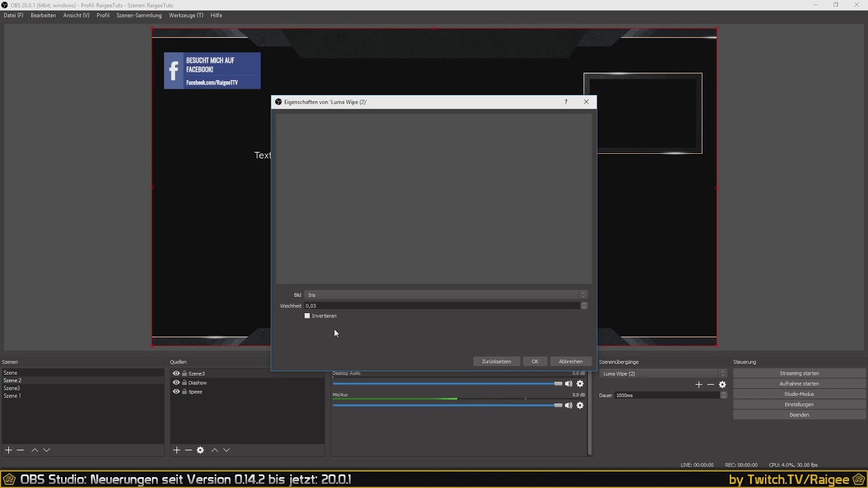Click the Weichheit spinner arrows
868x488 pixels.
click(x=584, y=306)
